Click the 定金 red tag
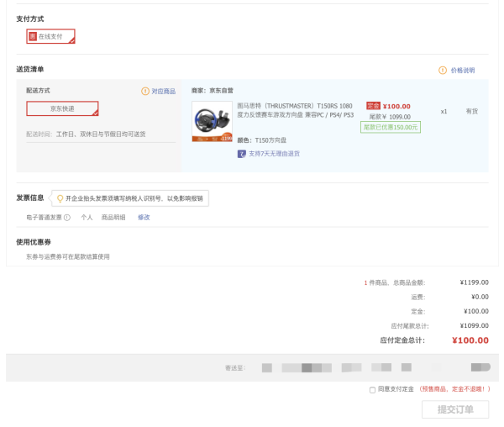 pos(373,106)
